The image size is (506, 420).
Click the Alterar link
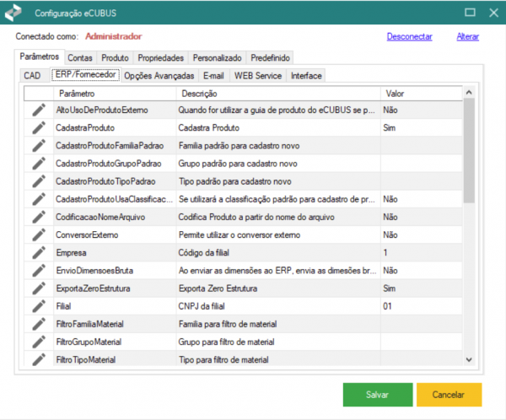pos(467,36)
